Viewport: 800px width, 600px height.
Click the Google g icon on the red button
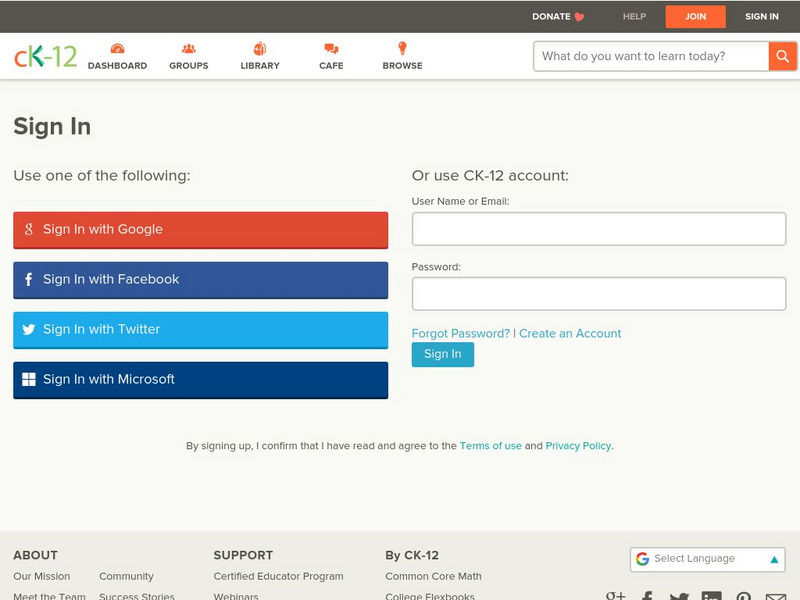(29, 230)
